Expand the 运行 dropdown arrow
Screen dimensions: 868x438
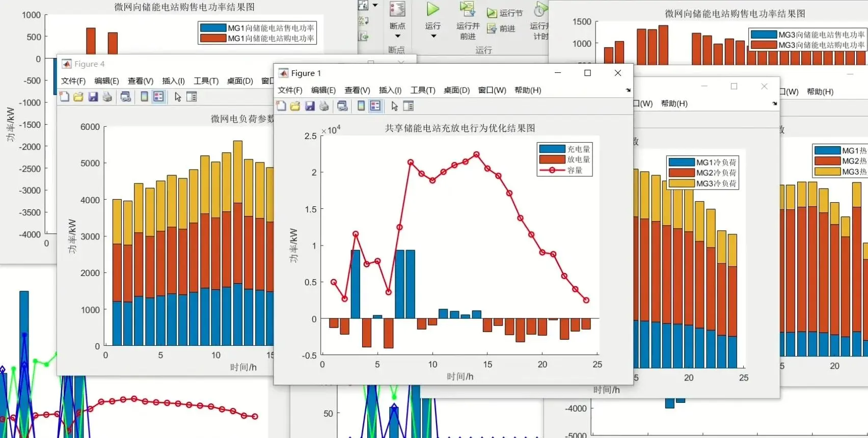tap(433, 36)
